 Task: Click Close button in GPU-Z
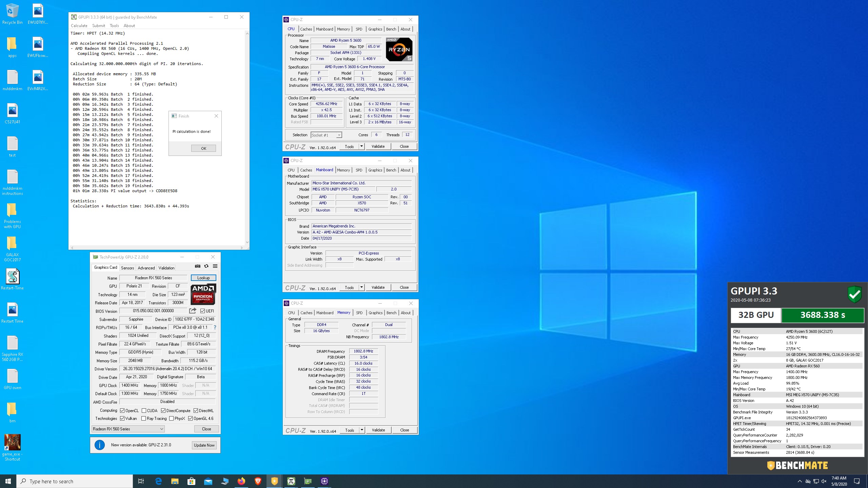click(206, 429)
